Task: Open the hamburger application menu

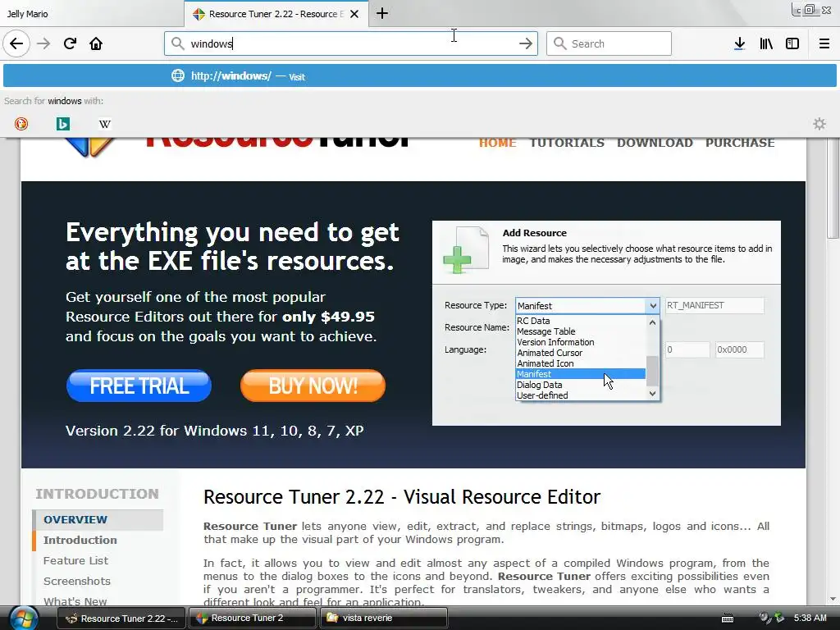Action: (x=824, y=43)
